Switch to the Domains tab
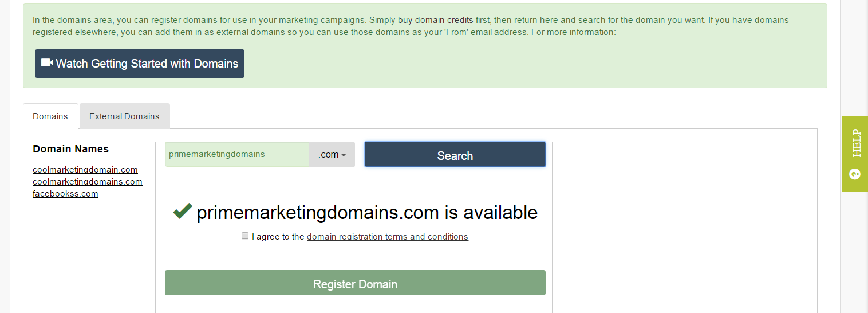The width and height of the screenshot is (868, 313). coord(50,116)
